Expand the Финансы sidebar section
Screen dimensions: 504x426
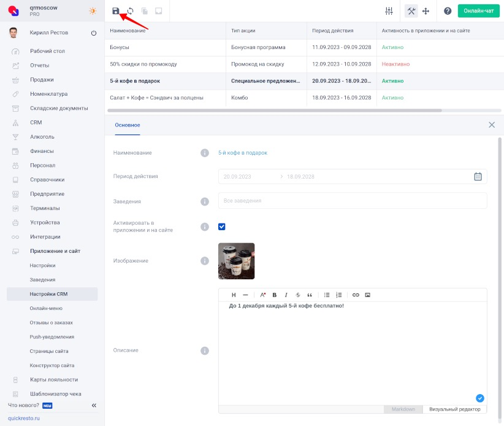click(42, 151)
